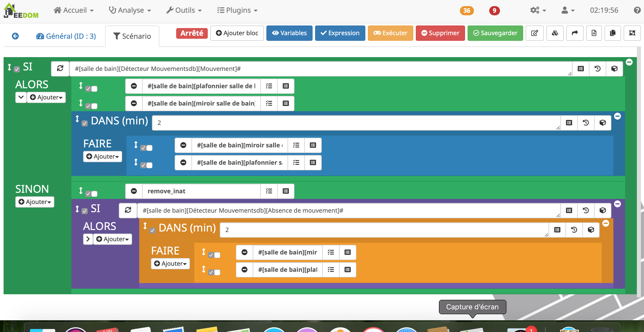The height and width of the screenshot is (332, 644).
Task: Click the fullscreen frame icon in toolbar
Action: point(632,33)
